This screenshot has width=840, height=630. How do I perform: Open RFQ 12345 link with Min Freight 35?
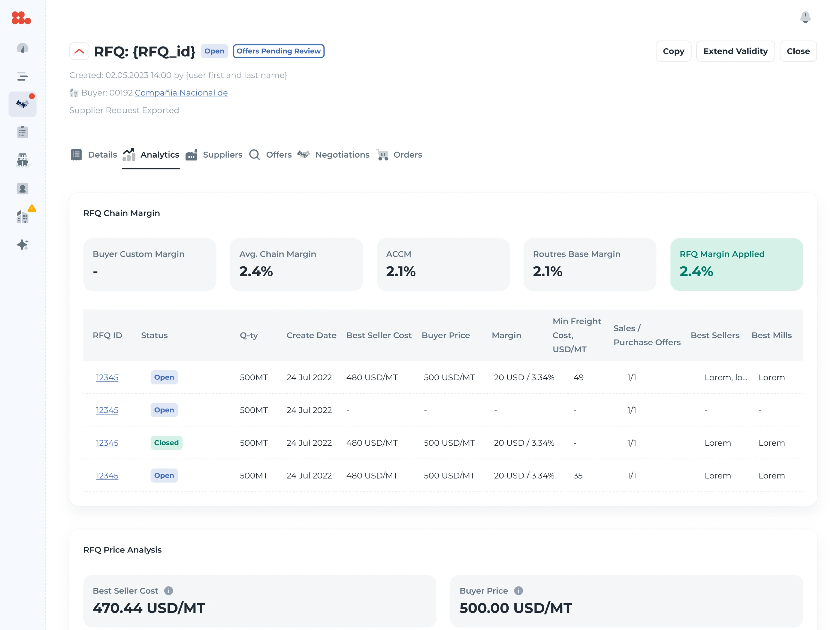(107, 475)
